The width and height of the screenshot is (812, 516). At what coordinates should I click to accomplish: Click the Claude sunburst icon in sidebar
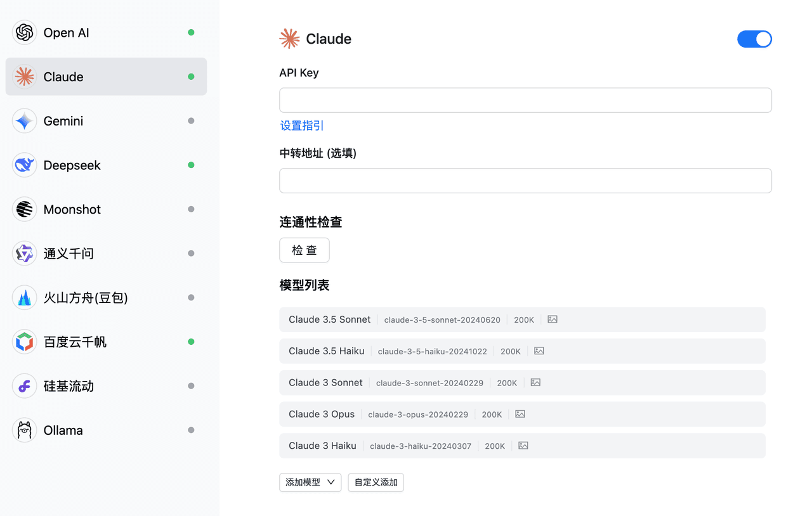pos(24,77)
